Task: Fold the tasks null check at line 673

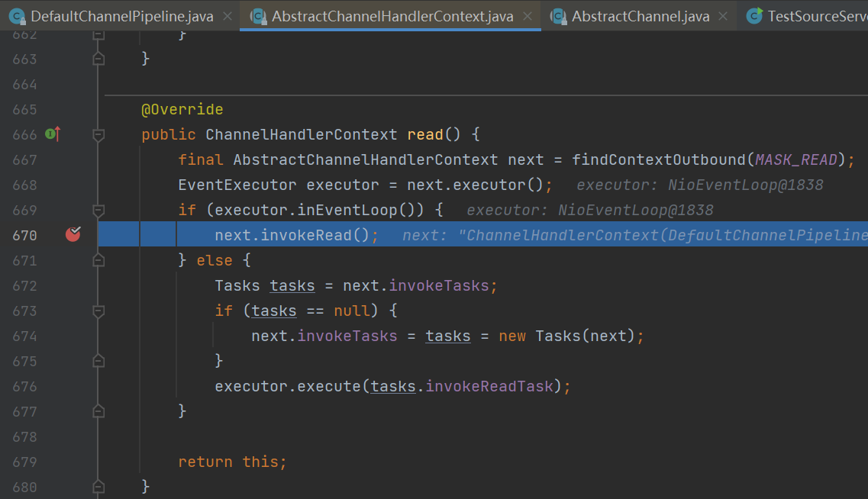Action: pyautogui.click(x=98, y=311)
